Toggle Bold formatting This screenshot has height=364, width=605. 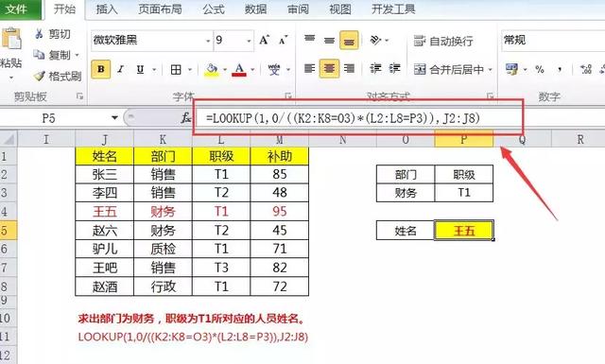(x=101, y=69)
